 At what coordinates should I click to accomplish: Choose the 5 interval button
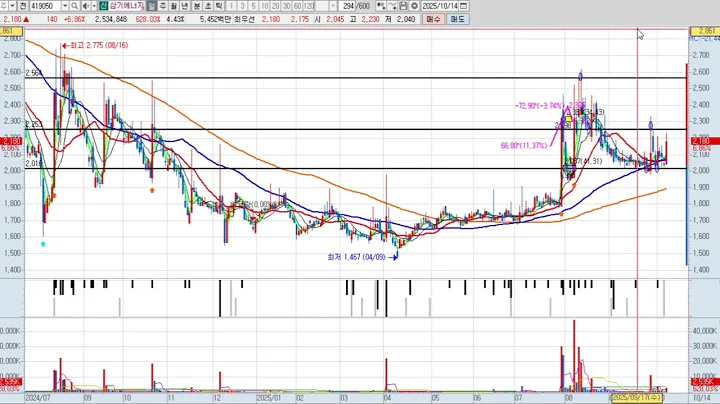pos(253,6)
